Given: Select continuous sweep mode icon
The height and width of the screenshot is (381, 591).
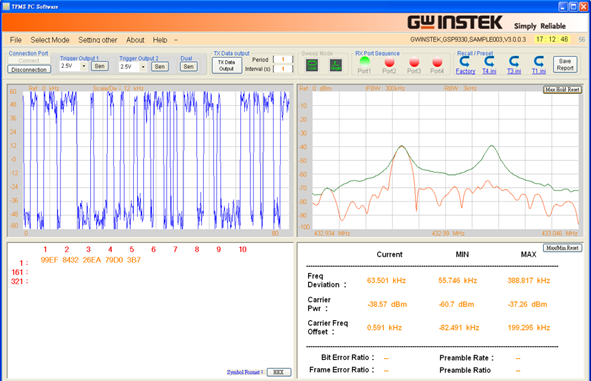Looking at the screenshot, I should 312,65.
